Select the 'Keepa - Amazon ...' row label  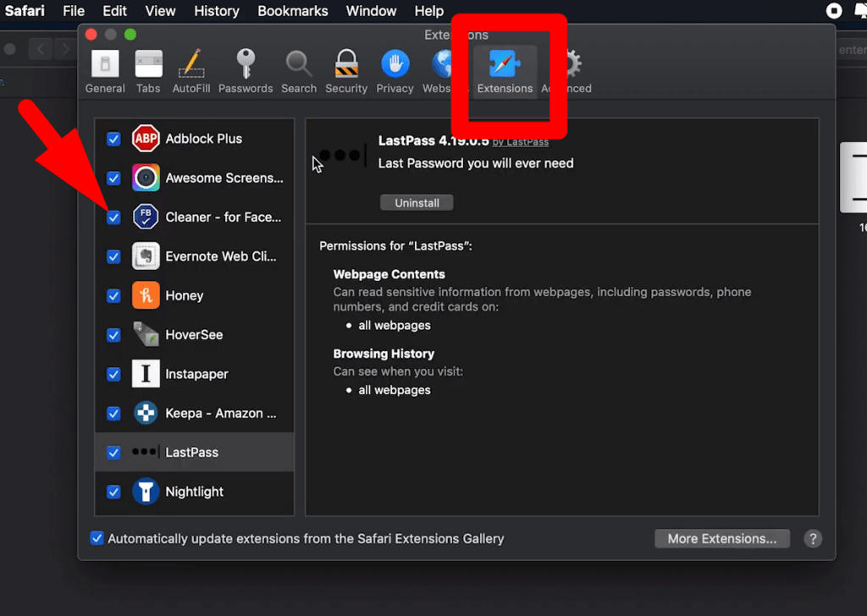[221, 413]
